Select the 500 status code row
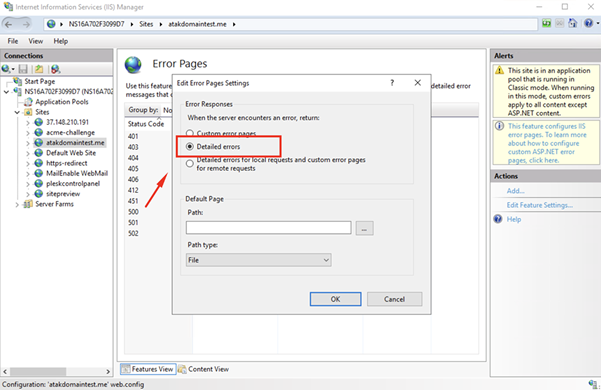601x390 pixels. point(133,212)
